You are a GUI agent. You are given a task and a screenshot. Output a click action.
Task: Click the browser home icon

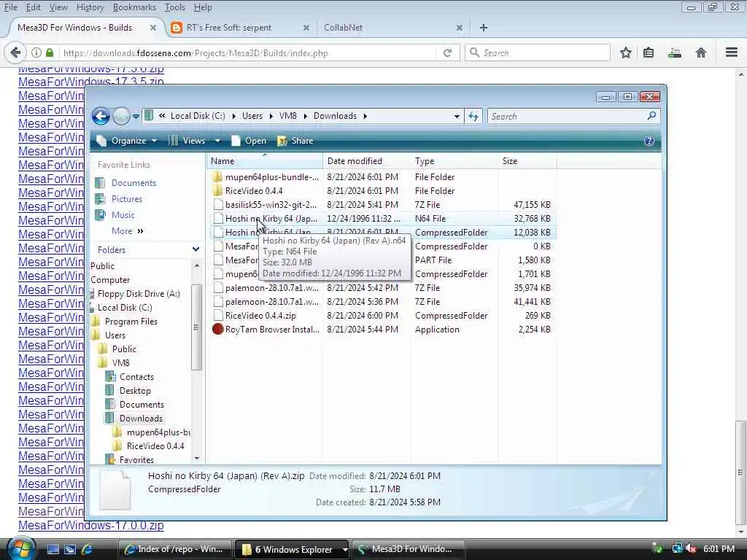pyautogui.click(x=701, y=52)
